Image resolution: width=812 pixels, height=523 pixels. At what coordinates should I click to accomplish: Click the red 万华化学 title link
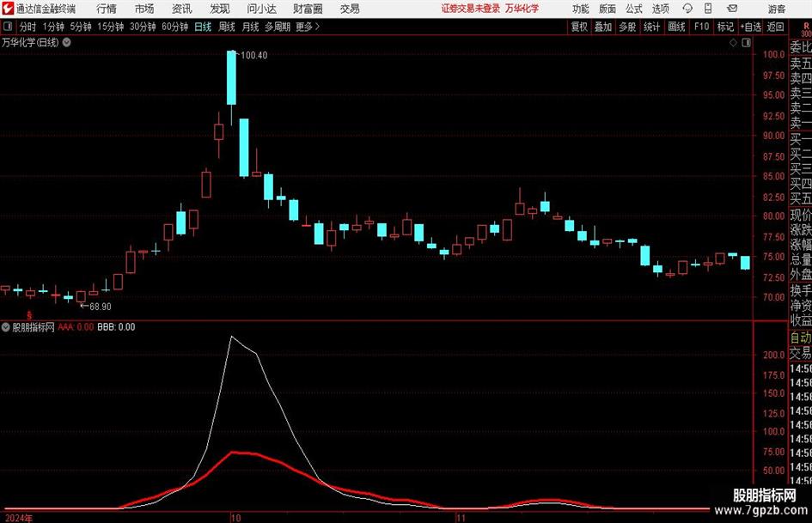[522, 9]
